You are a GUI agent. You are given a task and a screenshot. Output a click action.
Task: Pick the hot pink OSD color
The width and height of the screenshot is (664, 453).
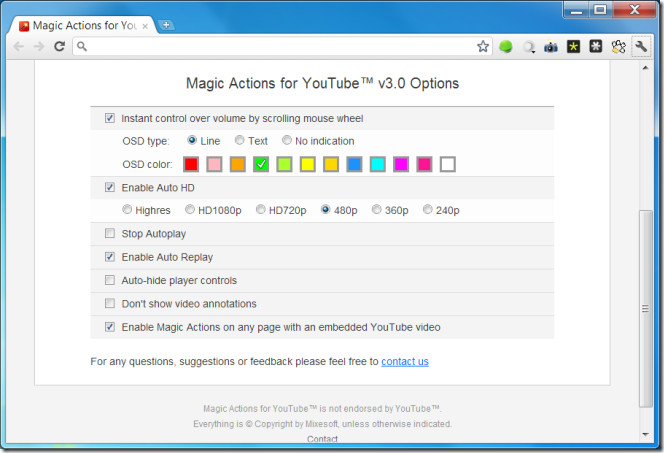coord(424,164)
